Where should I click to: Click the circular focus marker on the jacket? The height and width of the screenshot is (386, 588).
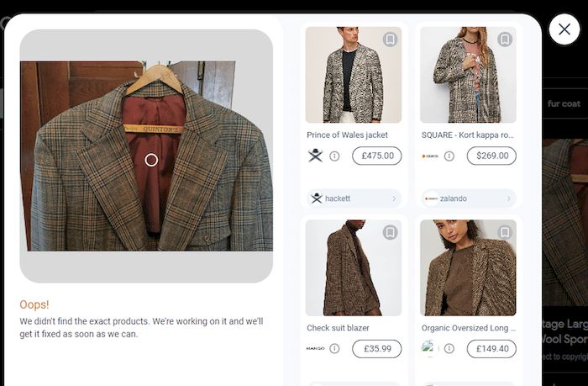(x=151, y=160)
